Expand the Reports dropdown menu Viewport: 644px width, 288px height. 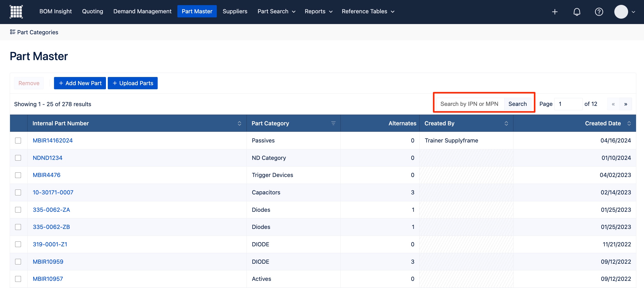pyautogui.click(x=318, y=12)
